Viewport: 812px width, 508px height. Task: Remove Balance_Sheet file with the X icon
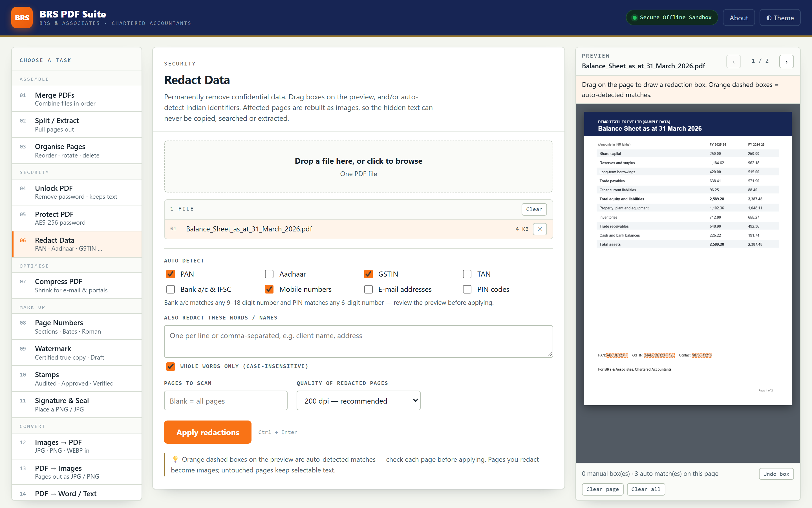540,229
